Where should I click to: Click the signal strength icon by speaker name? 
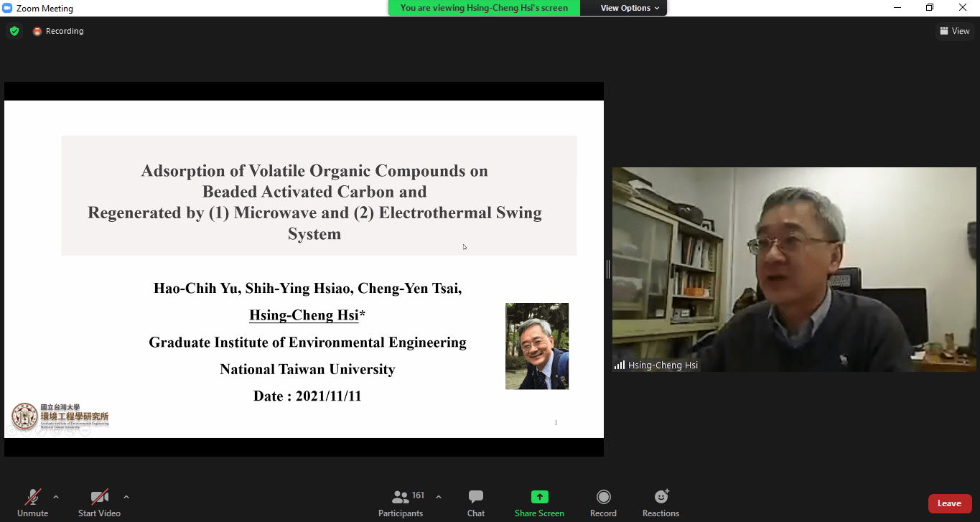point(619,365)
